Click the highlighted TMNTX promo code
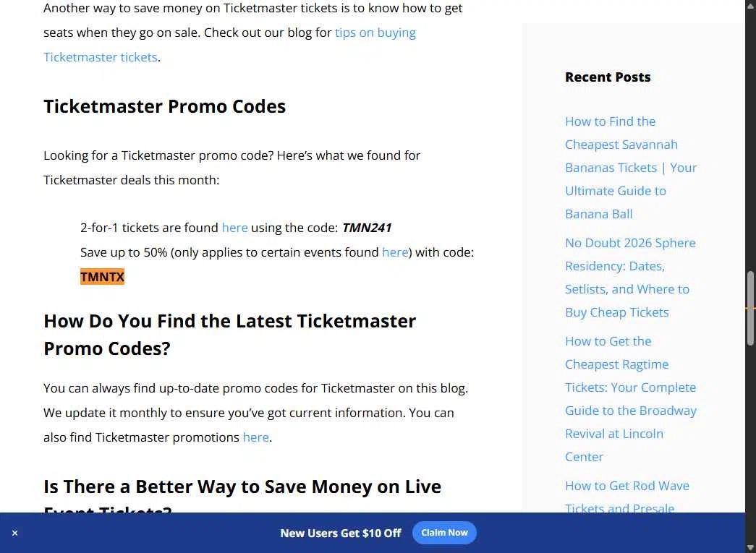 pos(102,276)
